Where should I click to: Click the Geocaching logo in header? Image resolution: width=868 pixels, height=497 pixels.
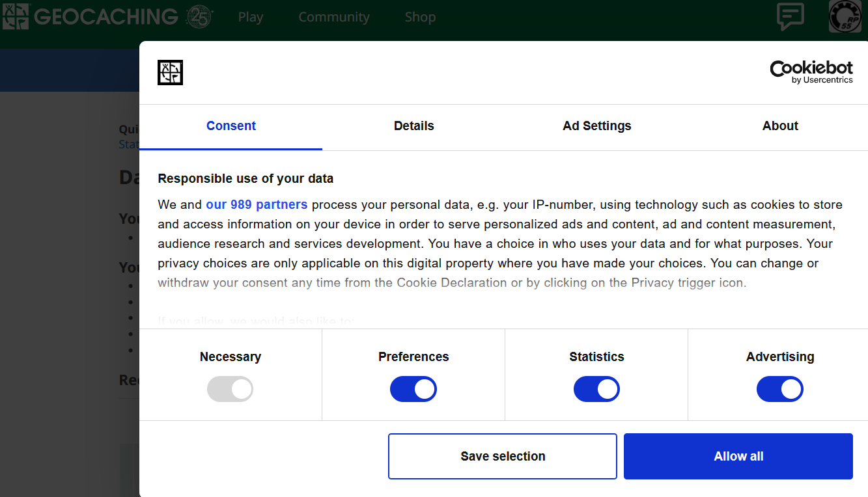tap(90, 17)
